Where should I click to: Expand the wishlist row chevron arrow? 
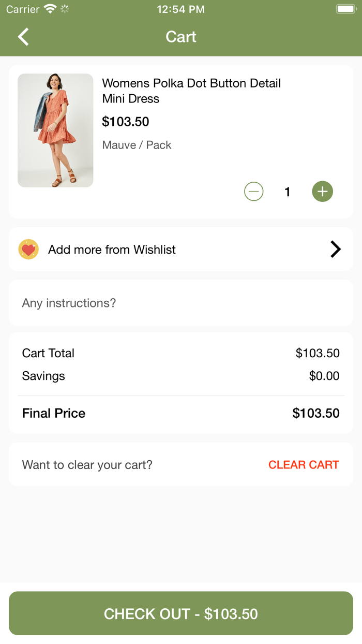[336, 250]
